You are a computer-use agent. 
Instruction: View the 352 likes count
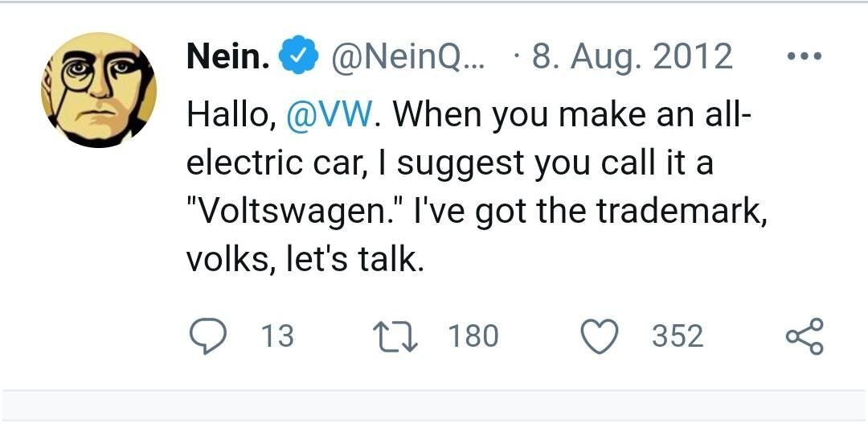678,335
